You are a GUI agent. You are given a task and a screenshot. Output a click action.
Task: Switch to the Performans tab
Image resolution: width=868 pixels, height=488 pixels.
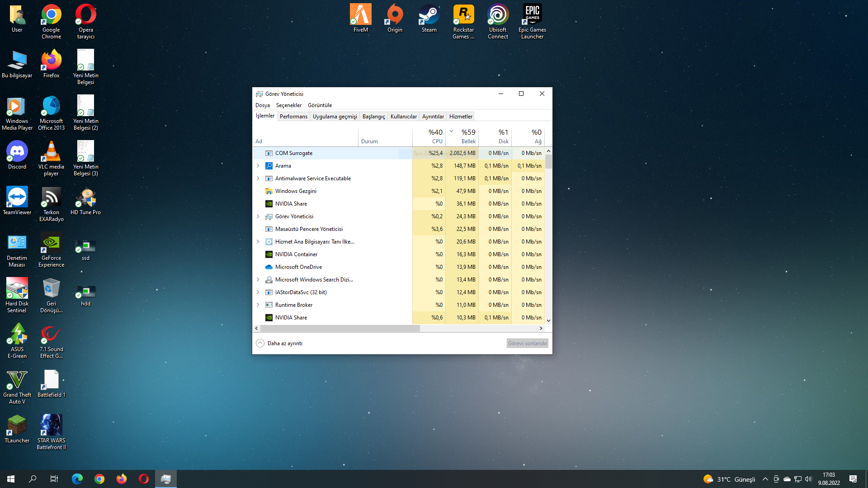(293, 117)
